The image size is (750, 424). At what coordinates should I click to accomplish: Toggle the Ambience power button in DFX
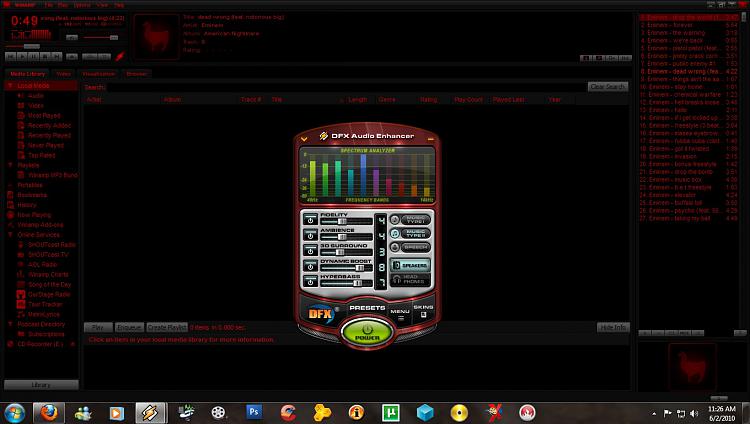pos(310,235)
